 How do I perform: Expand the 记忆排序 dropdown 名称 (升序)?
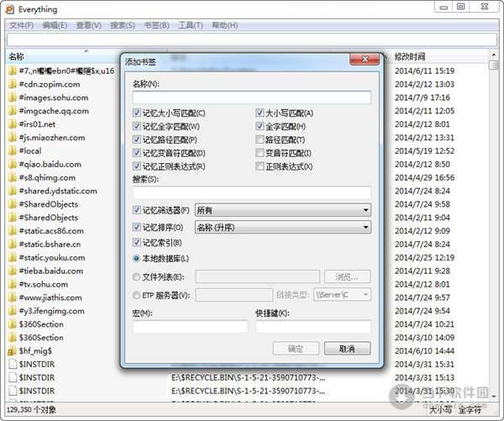tap(283, 227)
